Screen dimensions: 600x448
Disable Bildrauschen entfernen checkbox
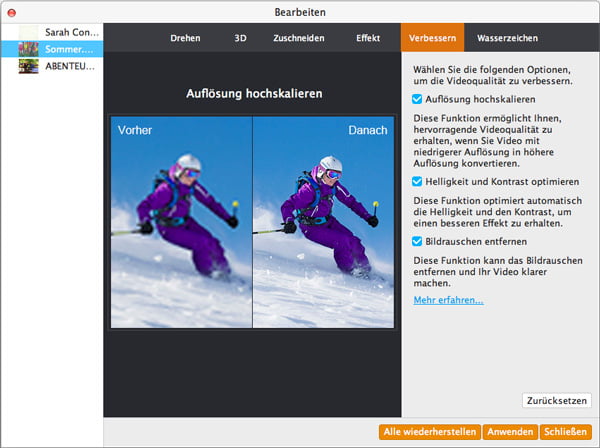click(418, 241)
